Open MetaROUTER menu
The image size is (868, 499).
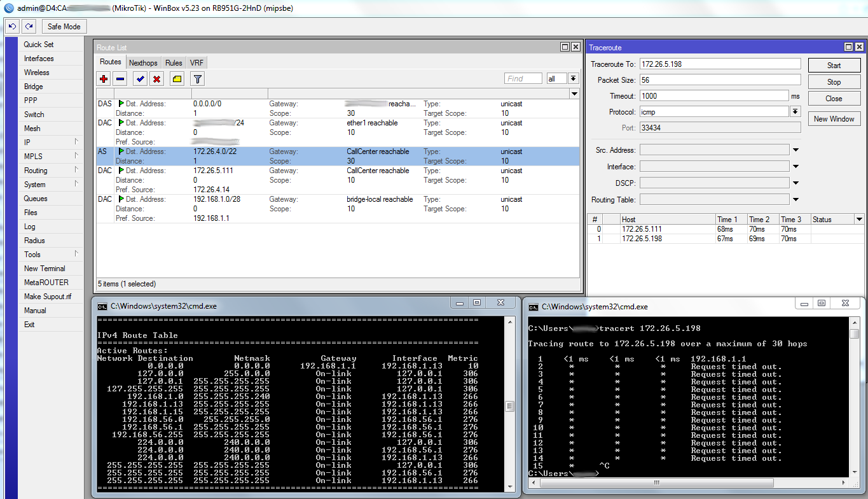pyautogui.click(x=52, y=283)
